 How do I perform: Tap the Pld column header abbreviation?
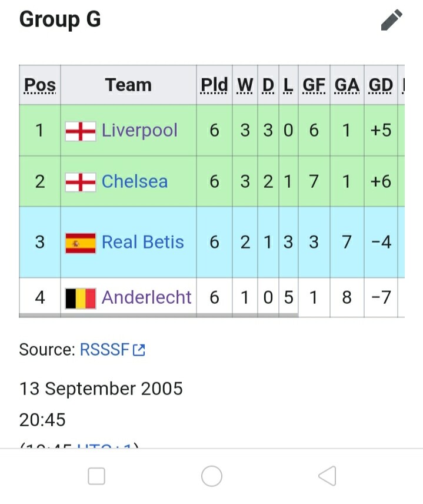(x=214, y=85)
